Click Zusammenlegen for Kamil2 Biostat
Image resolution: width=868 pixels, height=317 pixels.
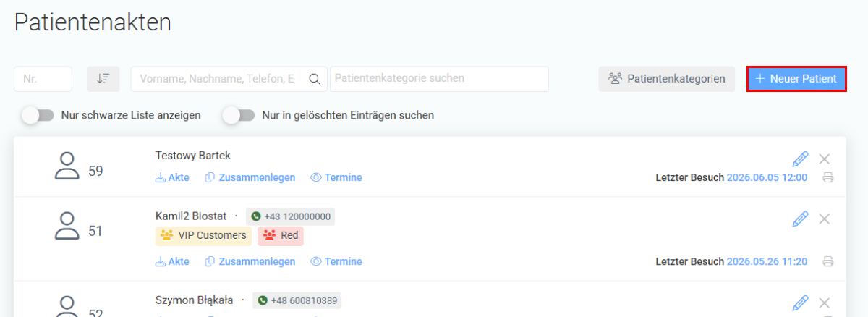pos(250,261)
